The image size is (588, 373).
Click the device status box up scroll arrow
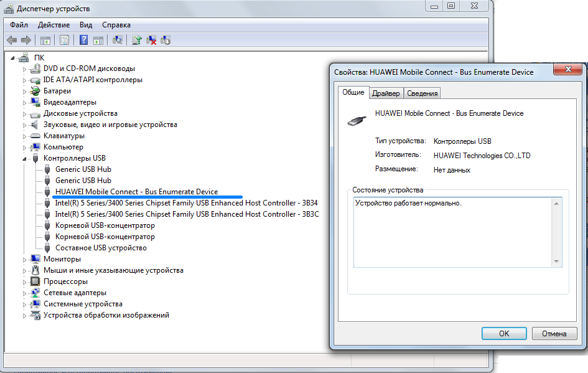click(x=556, y=204)
